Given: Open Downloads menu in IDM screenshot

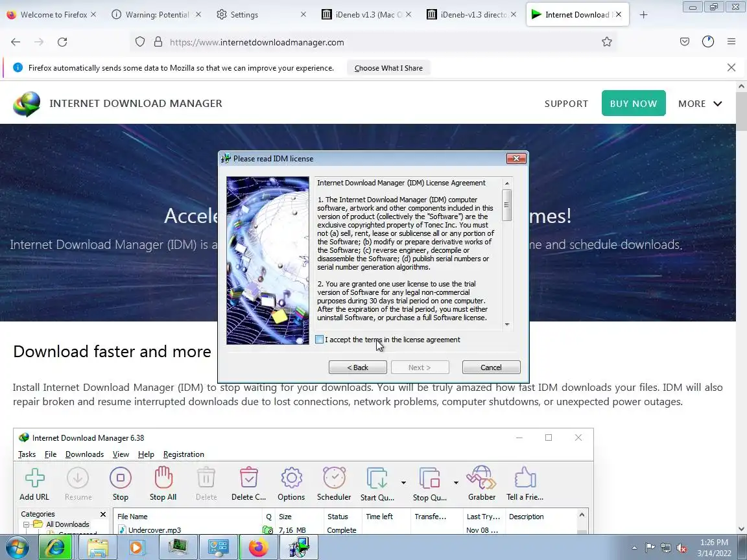Looking at the screenshot, I should (x=84, y=454).
